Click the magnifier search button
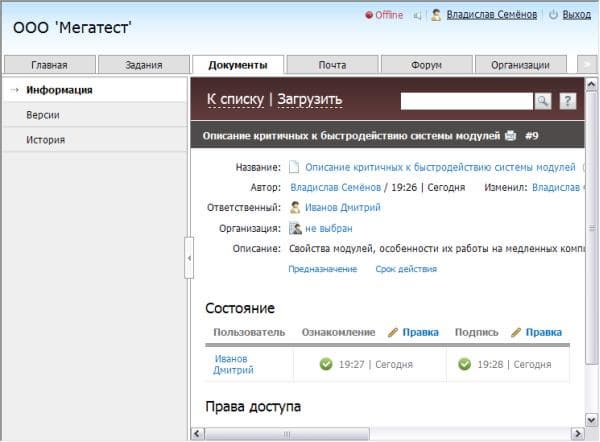Screen dimensions: 600x442 click(543, 101)
